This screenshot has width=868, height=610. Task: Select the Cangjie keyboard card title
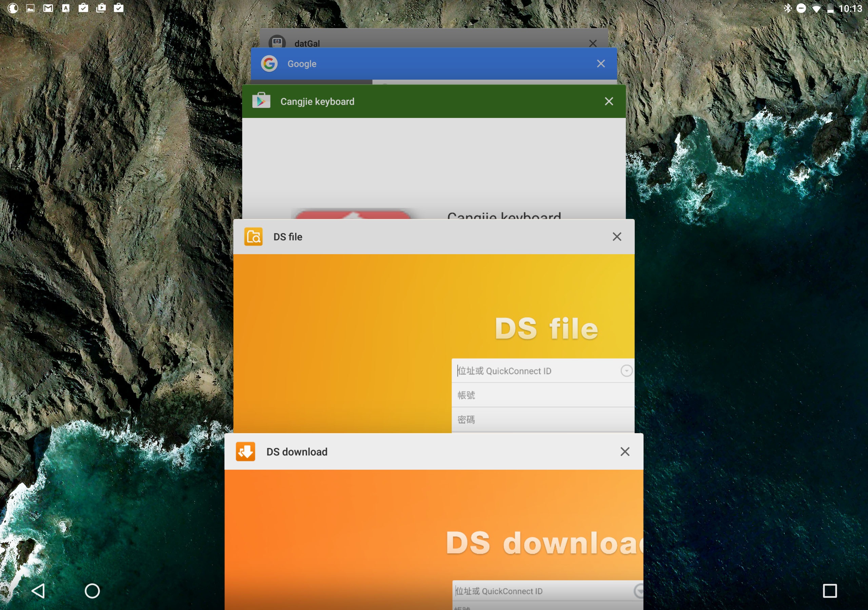(x=317, y=101)
